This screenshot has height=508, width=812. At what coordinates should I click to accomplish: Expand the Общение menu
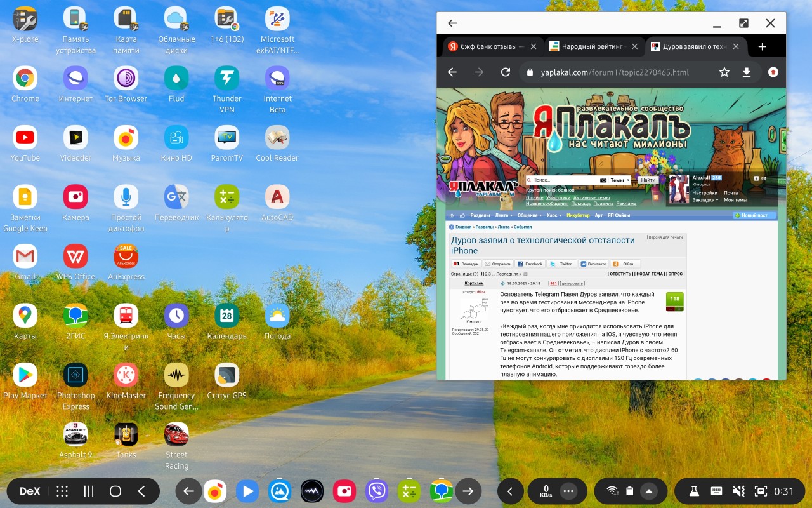529,215
